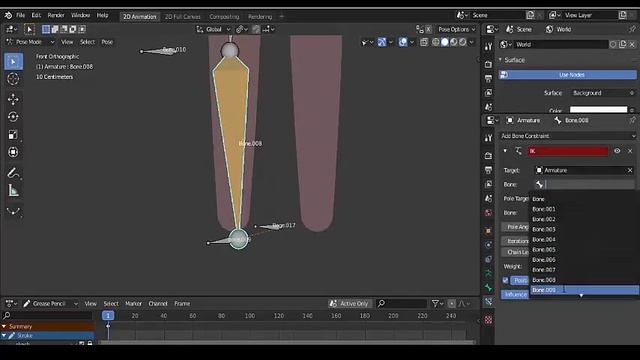The width and height of the screenshot is (640, 360).
Task: Open Add Bone Constraint dropdown
Action: (x=568, y=136)
